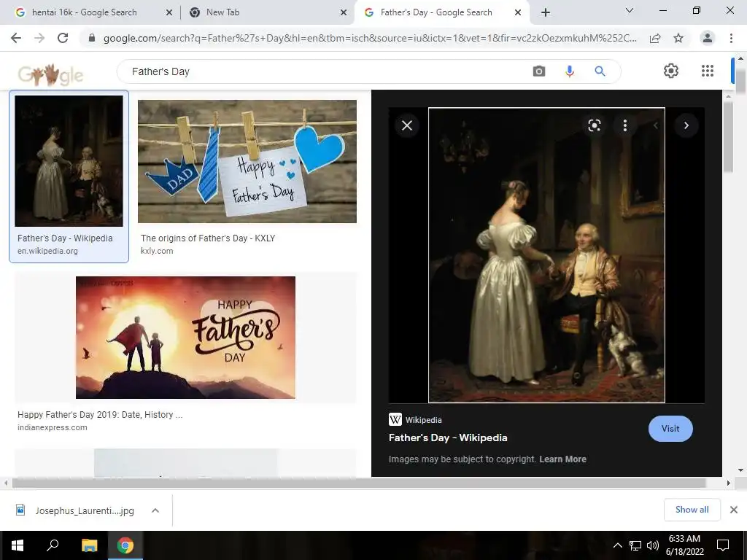
Task: Close the image preview panel
Action: [407, 125]
